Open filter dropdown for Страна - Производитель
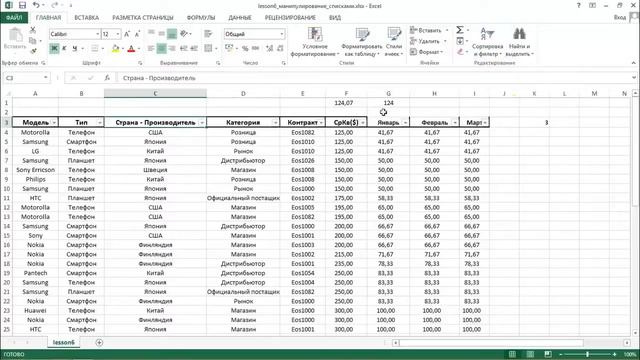Screen dimensions: 640x360 tap(202, 122)
